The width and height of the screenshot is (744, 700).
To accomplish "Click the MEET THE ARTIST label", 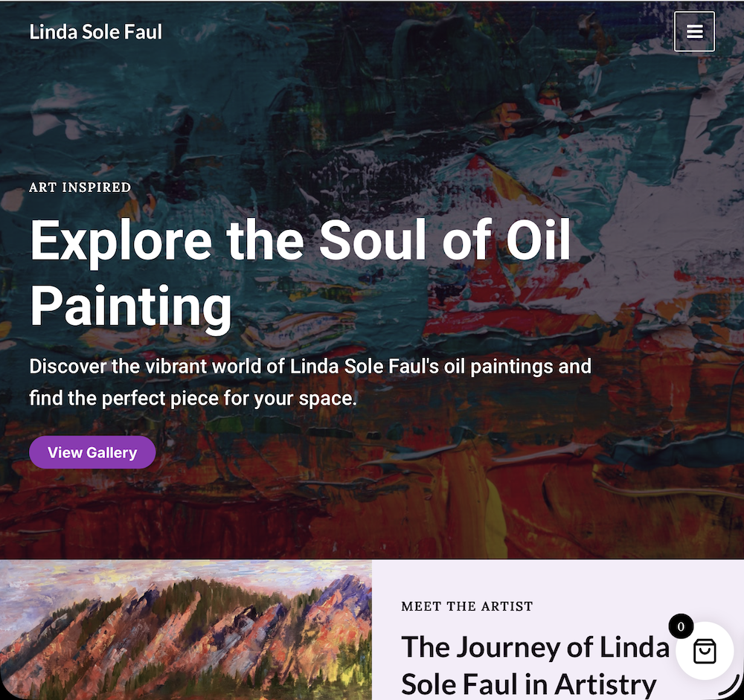I will tap(467, 606).
